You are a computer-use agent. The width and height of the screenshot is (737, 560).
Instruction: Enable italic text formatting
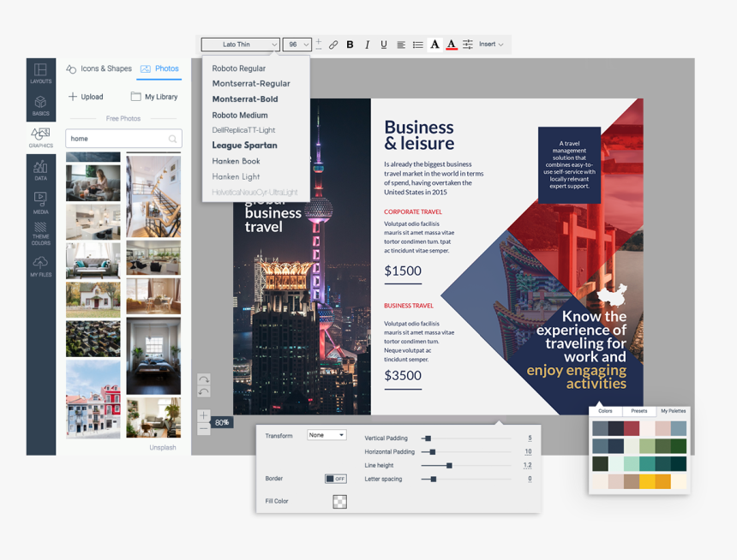pyautogui.click(x=366, y=44)
